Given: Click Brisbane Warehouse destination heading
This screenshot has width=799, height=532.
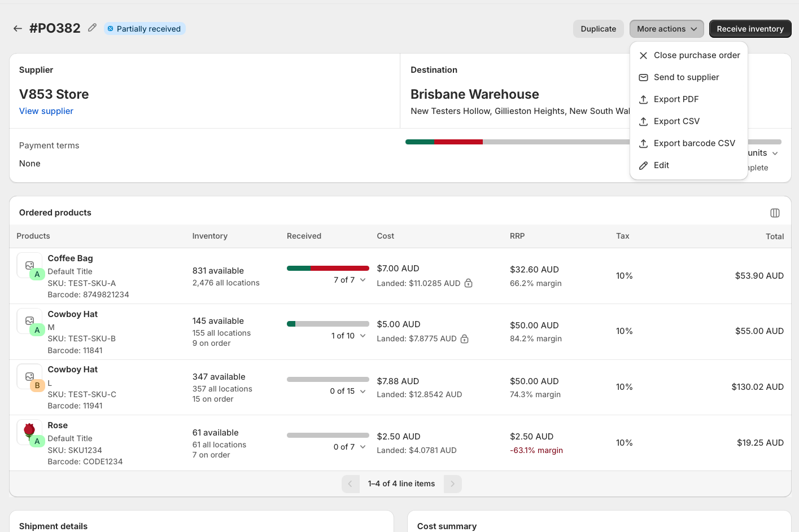Looking at the screenshot, I should coord(475,94).
